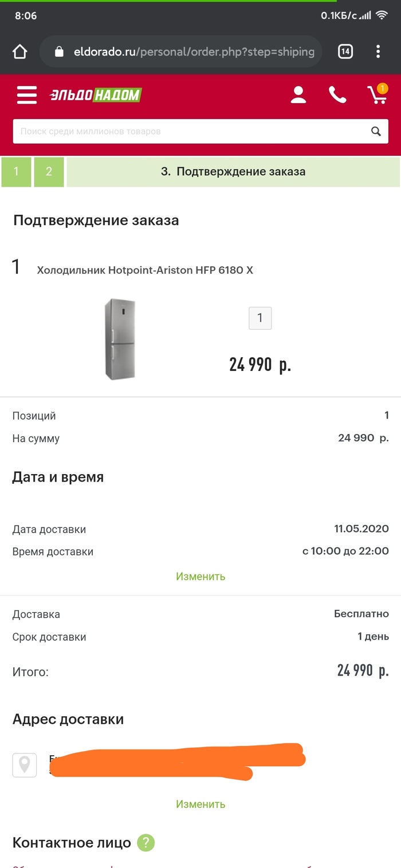The image size is (401, 868).
Task: Go to checkout step 2
Action: [x=49, y=172]
